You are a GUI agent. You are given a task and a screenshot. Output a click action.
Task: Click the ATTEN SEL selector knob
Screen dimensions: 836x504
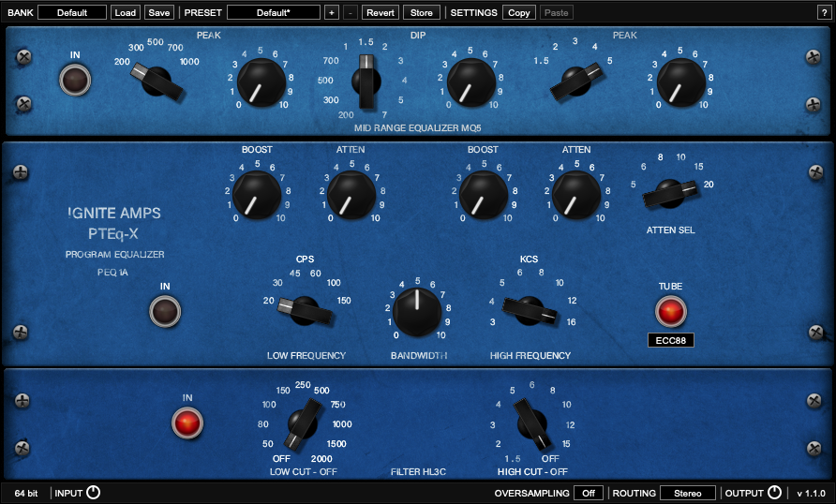tap(670, 194)
